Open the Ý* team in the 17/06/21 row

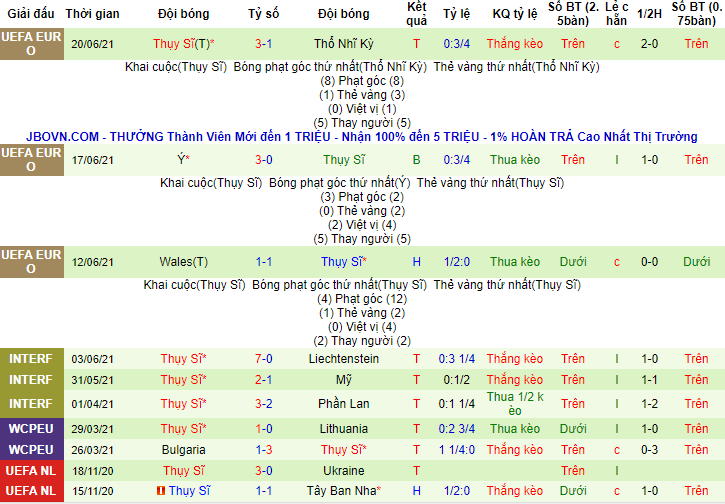click(183, 159)
